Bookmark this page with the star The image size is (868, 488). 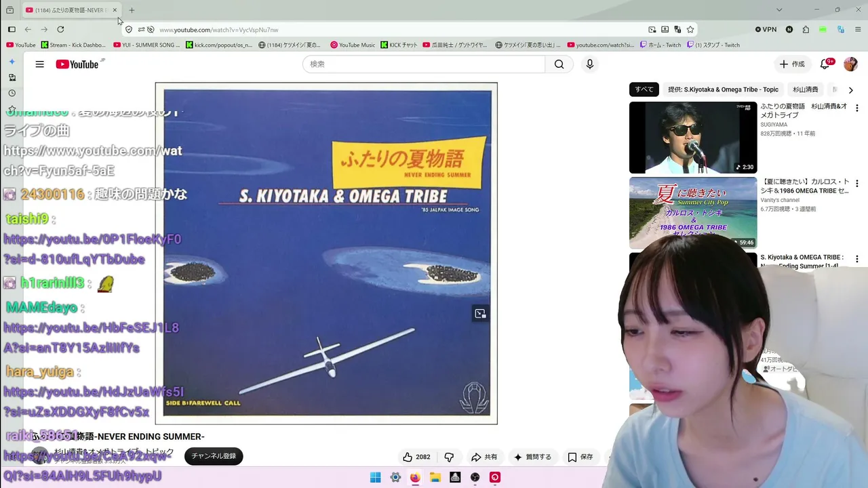pos(690,29)
